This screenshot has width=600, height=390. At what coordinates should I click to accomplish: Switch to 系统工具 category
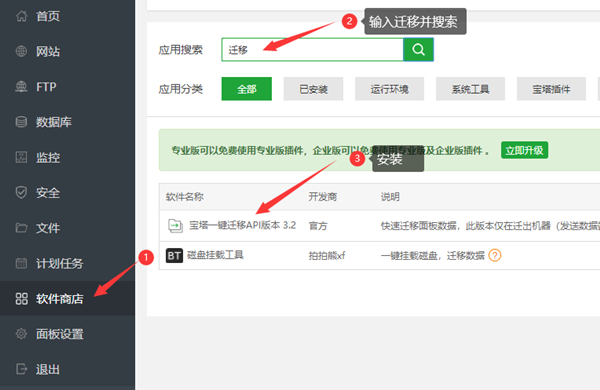tap(470, 89)
